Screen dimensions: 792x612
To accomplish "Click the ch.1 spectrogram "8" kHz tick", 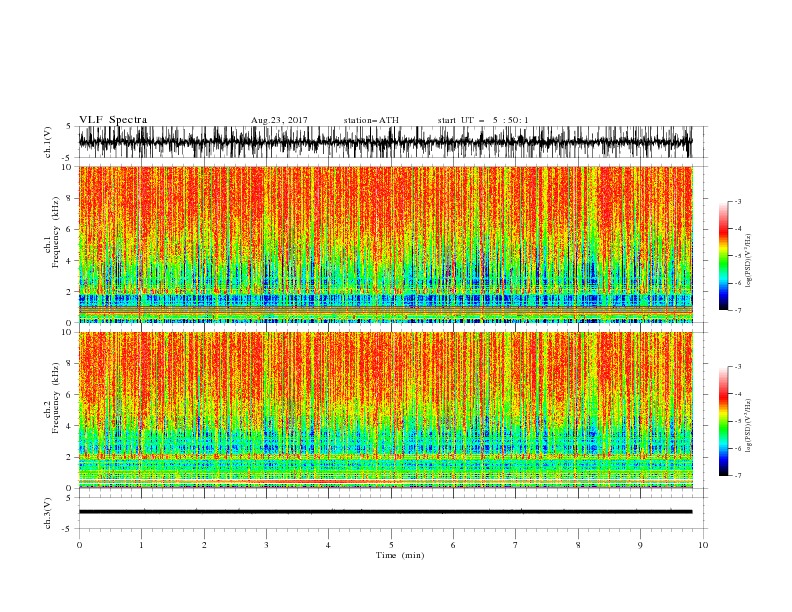I will tap(70, 198).
